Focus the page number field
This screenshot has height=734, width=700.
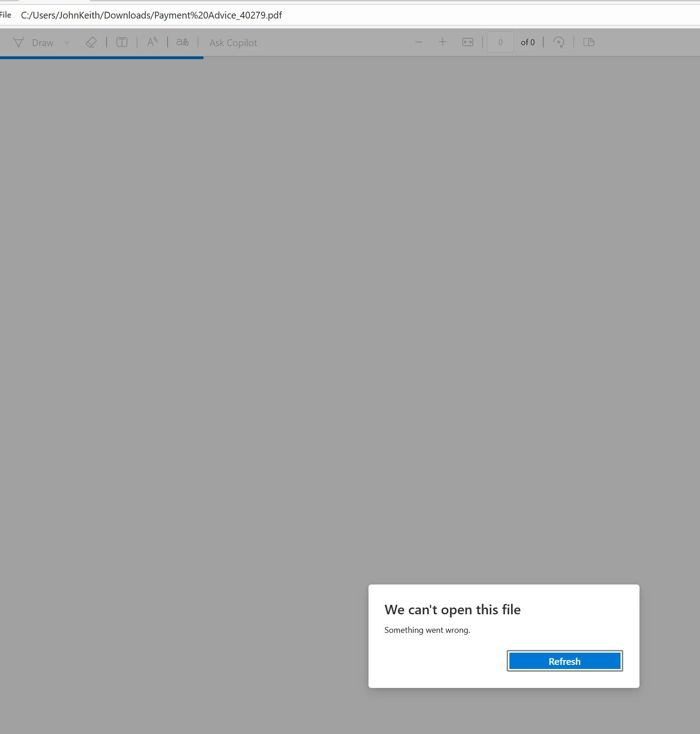(x=500, y=42)
